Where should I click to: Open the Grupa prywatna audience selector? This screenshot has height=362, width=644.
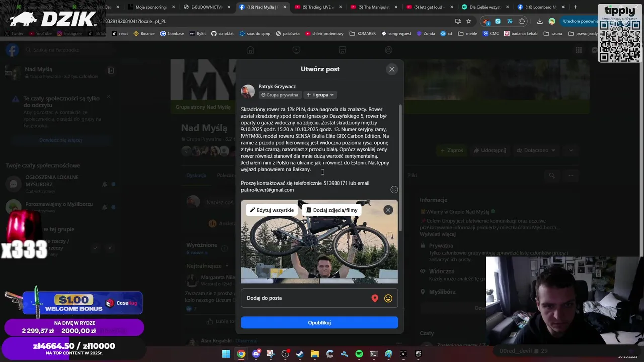(x=280, y=95)
